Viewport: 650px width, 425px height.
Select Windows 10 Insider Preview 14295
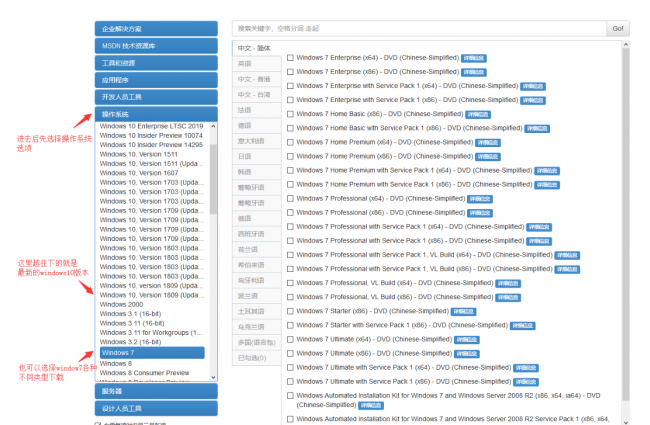(x=152, y=145)
